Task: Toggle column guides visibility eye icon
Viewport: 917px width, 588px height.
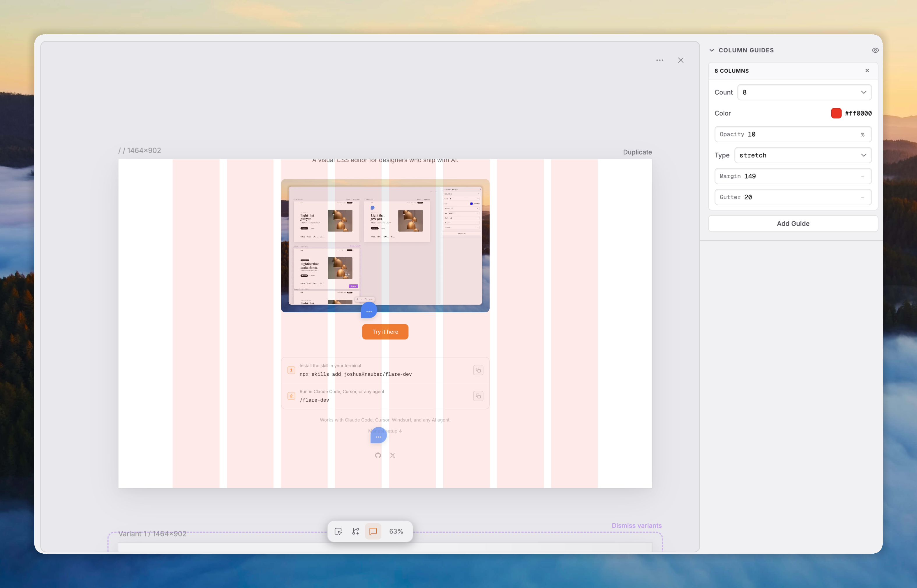Action: 875,50
